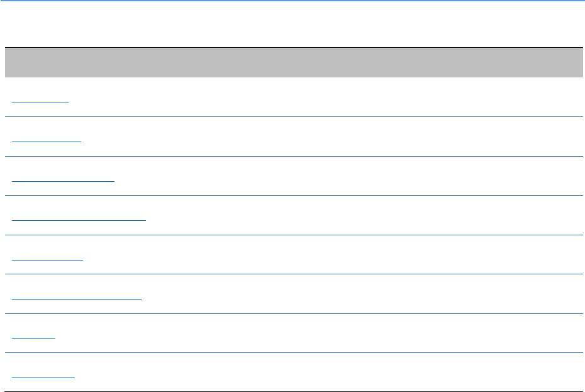Follow the third row's underlined link
The height and width of the screenshot is (392, 585).
(x=63, y=179)
